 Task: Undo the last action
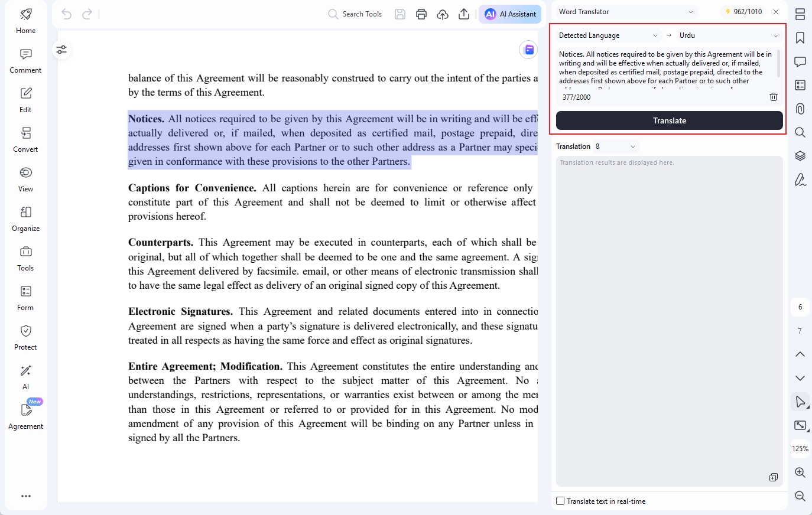click(x=67, y=14)
